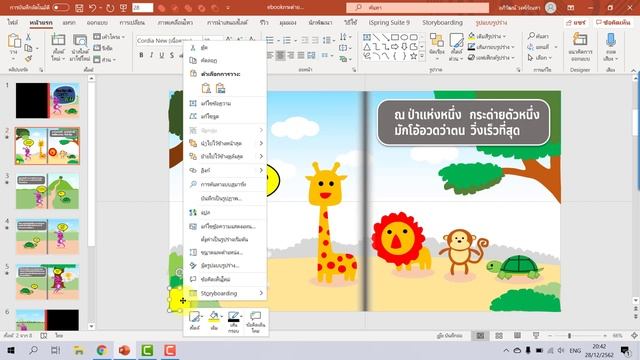Select the rectangle shape in shapes gallery
Viewport: 640px width, 360px height.
pyautogui.click(x=395, y=37)
